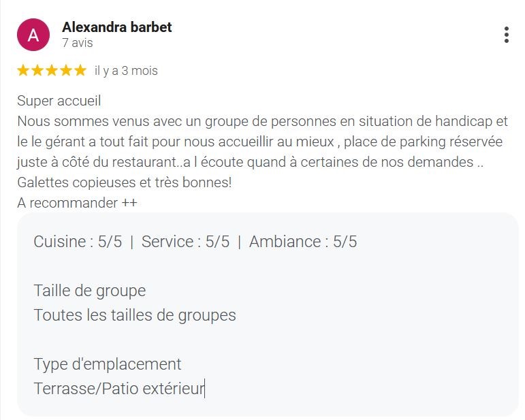Viewport: 525px width, 420px height.
Task: Click the "Terrasse/Patio extérieur" value
Action: click(x=118, y=389)
